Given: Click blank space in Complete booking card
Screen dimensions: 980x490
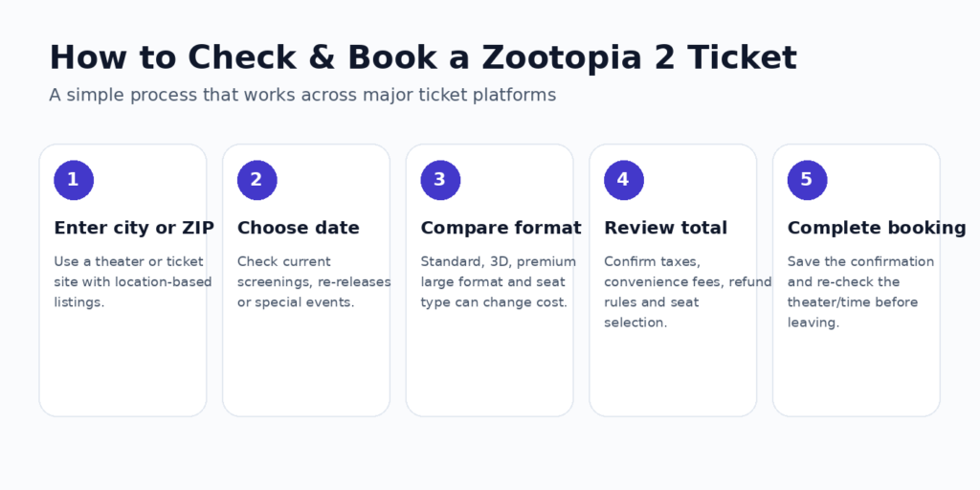Looking at the screenshot, I should click(x=857, y=375).
